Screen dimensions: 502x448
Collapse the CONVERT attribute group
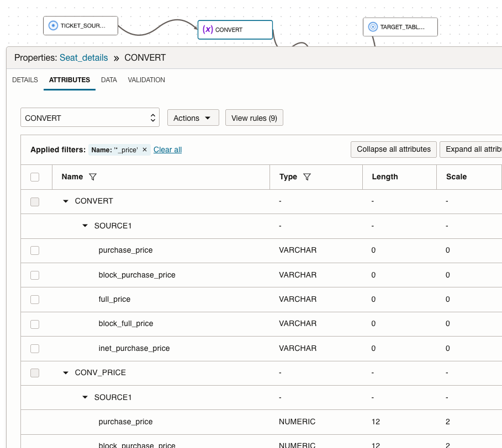pyautogui.click(x=65, y=201)
